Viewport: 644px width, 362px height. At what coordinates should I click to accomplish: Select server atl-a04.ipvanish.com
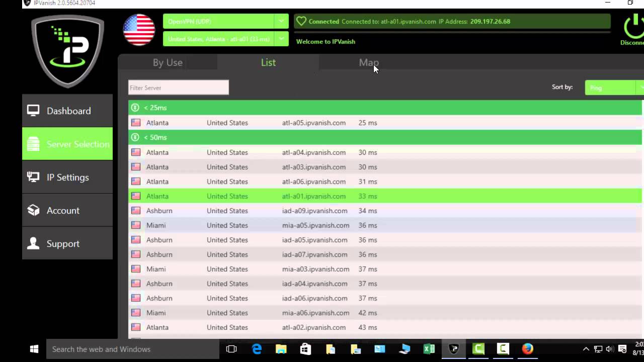(x=385, y=152)
